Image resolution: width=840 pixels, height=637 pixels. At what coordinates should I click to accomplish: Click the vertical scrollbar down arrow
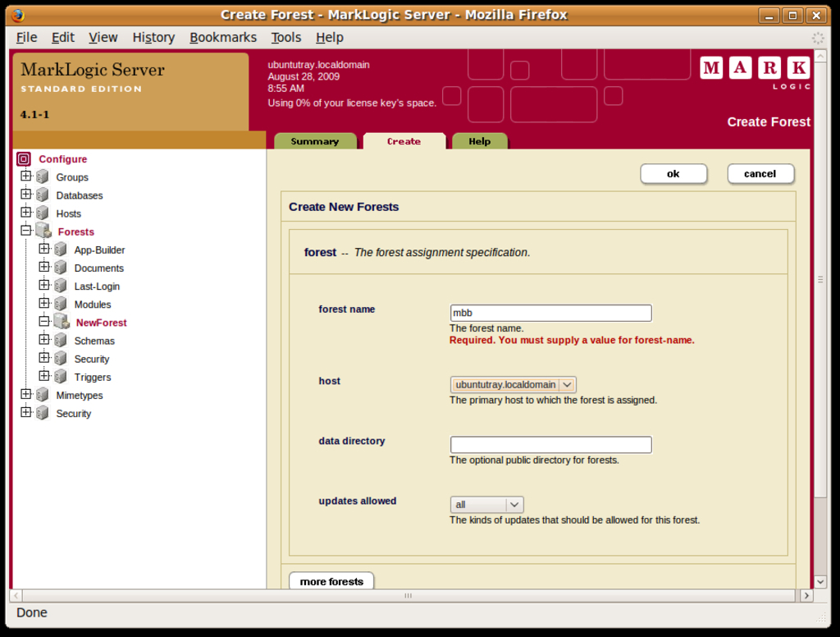tap(820, 582)
